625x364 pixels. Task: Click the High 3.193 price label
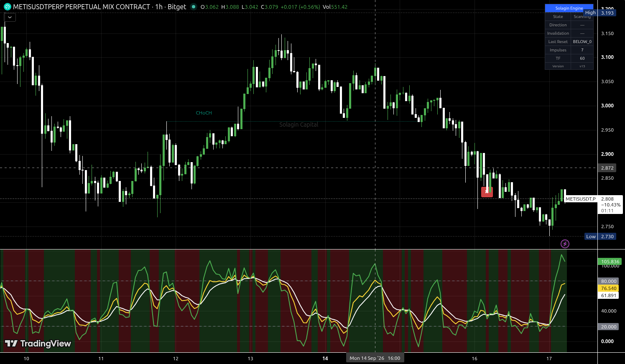[x=600, y=13]
